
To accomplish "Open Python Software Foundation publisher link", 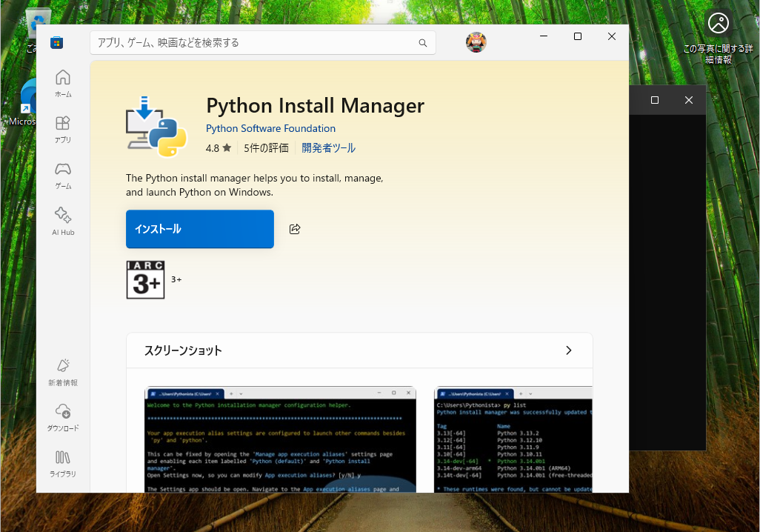I will coord(270,128).
